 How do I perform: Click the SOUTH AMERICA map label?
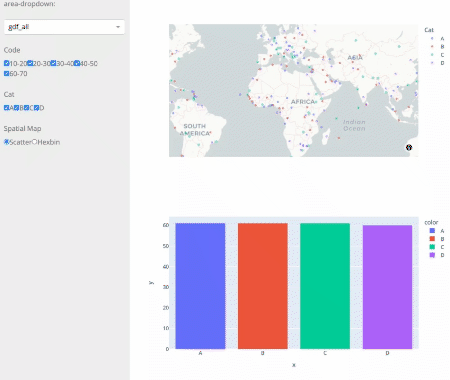pyautogui.click(x=195, y=130)
